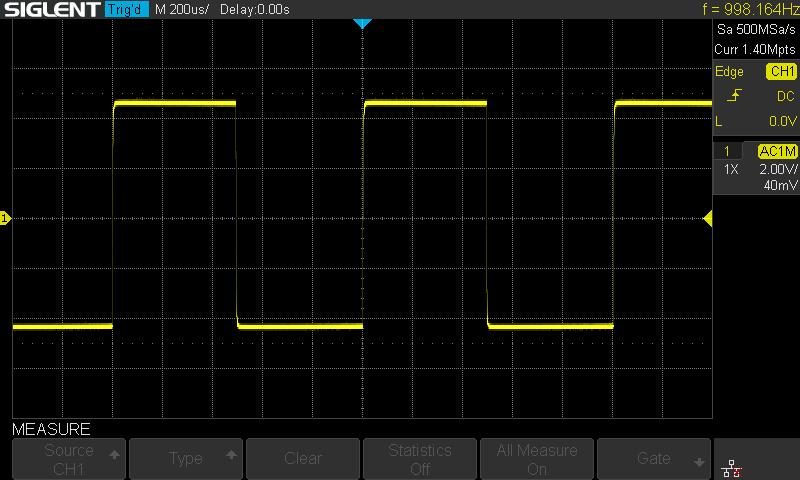Viewport: 800px width, 480px height.
Task: Select the blue trigger position marker
Action: 362,23
